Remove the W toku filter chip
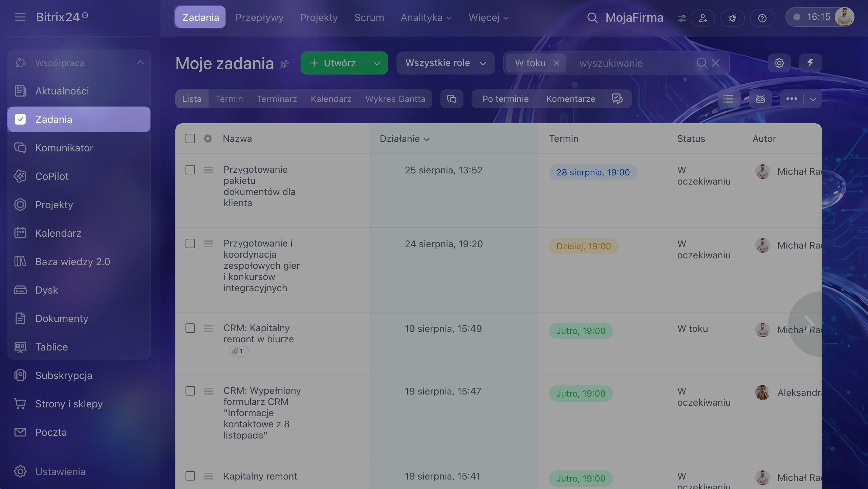This screenshot has height=489, width=868. pos(556,63)
